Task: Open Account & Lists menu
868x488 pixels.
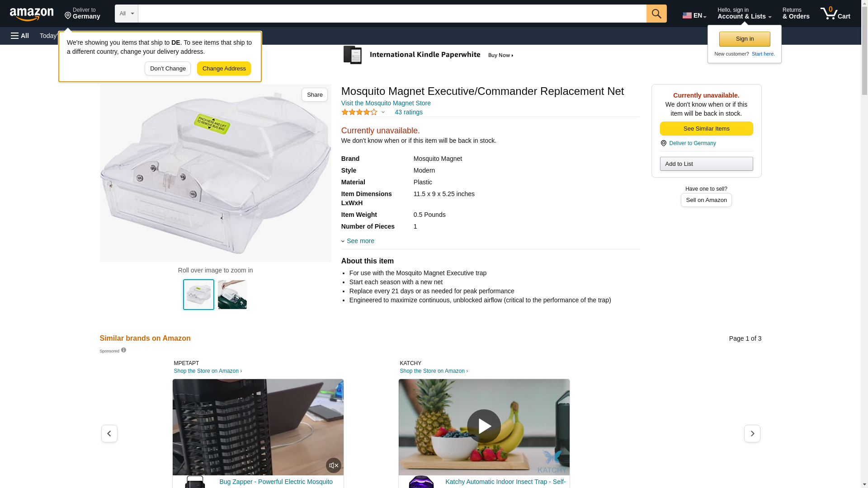Action: click(744, 14)
